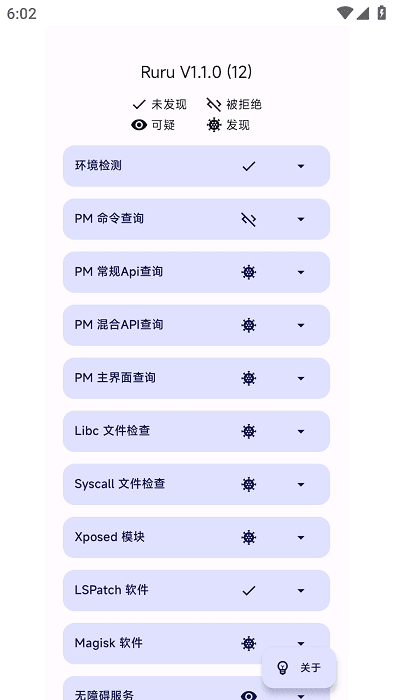The height and width of the screenshot is (700, 393).
Task: Tap the bug icon on PM 常规Api查询
Action: point(249,272)
